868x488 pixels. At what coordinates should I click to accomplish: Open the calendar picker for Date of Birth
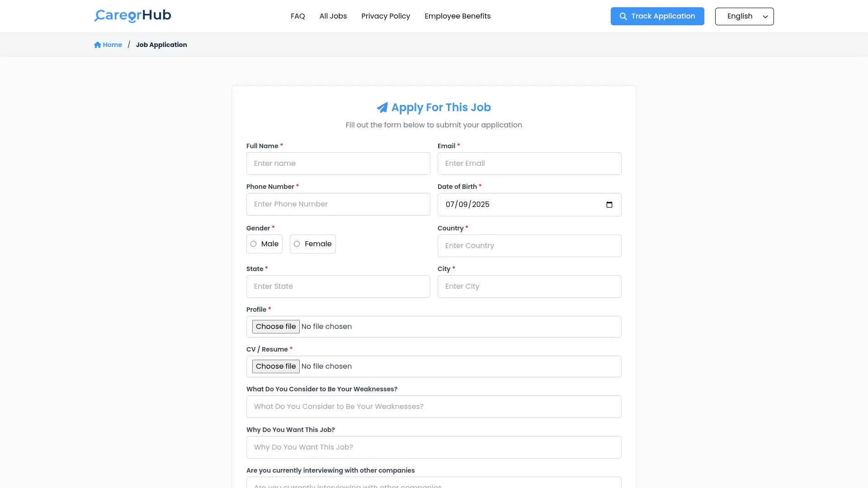(x=609, y=204)
